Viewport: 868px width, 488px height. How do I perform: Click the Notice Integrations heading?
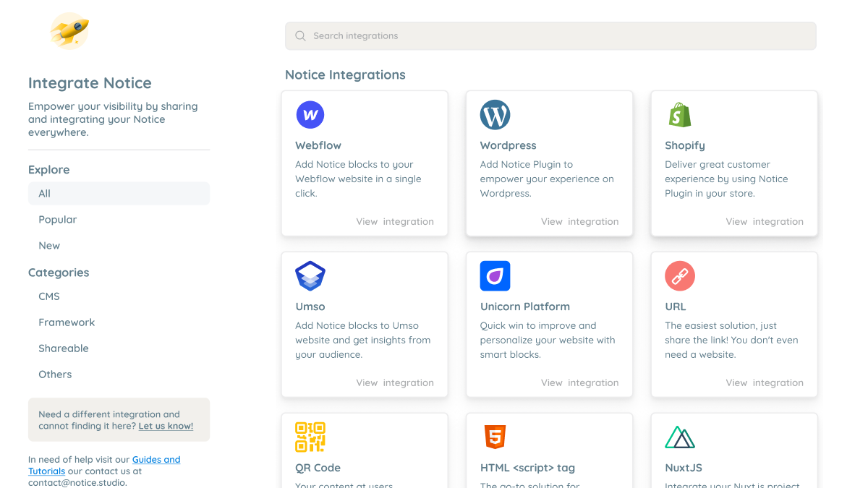pyautogui.click(x=345, y=75)
